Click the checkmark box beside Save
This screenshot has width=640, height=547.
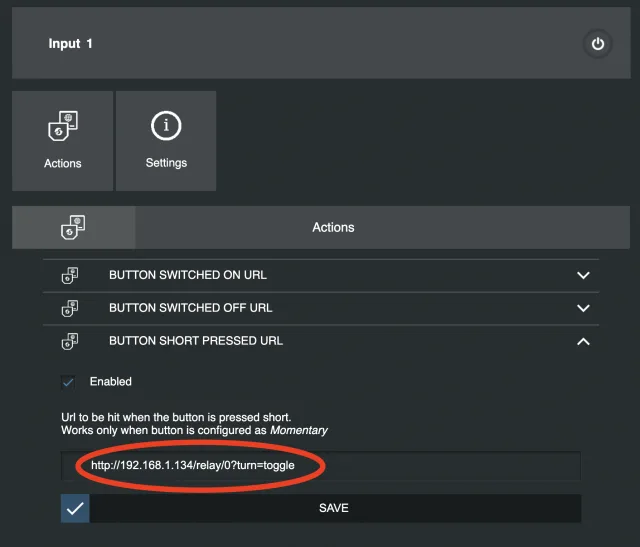(x=75, y=508)
